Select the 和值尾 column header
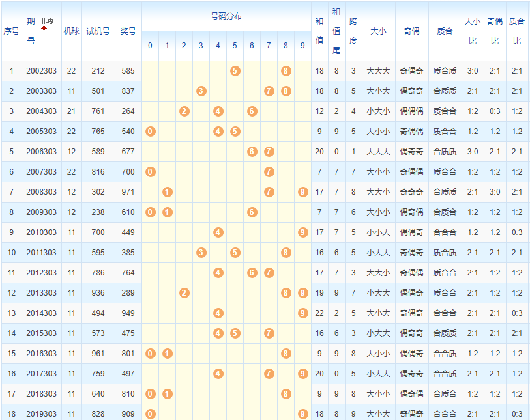530x420 pixels. point(336,31)
